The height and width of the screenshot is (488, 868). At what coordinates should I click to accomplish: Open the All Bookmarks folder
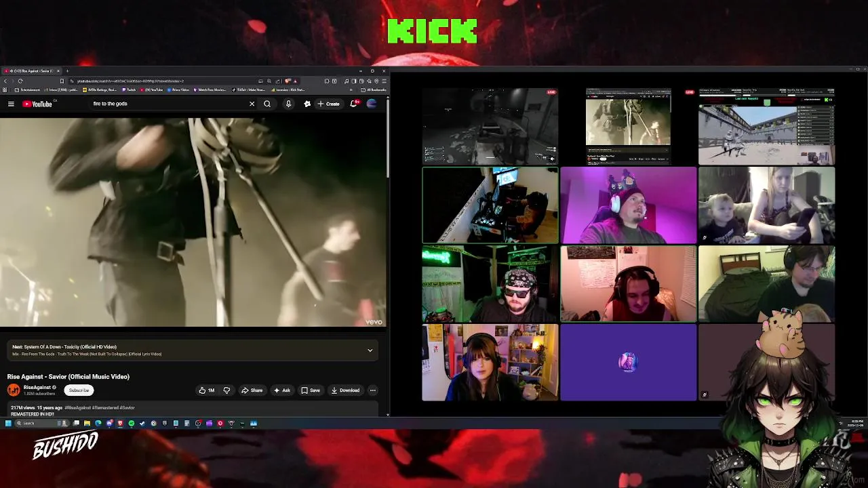[374, 89]
